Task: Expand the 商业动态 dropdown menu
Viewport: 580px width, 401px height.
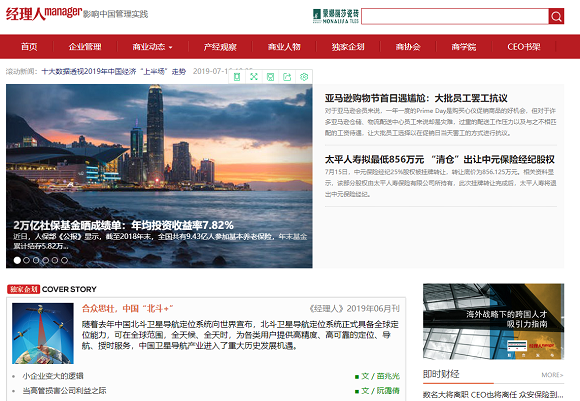Action: (x=152, y=47)
